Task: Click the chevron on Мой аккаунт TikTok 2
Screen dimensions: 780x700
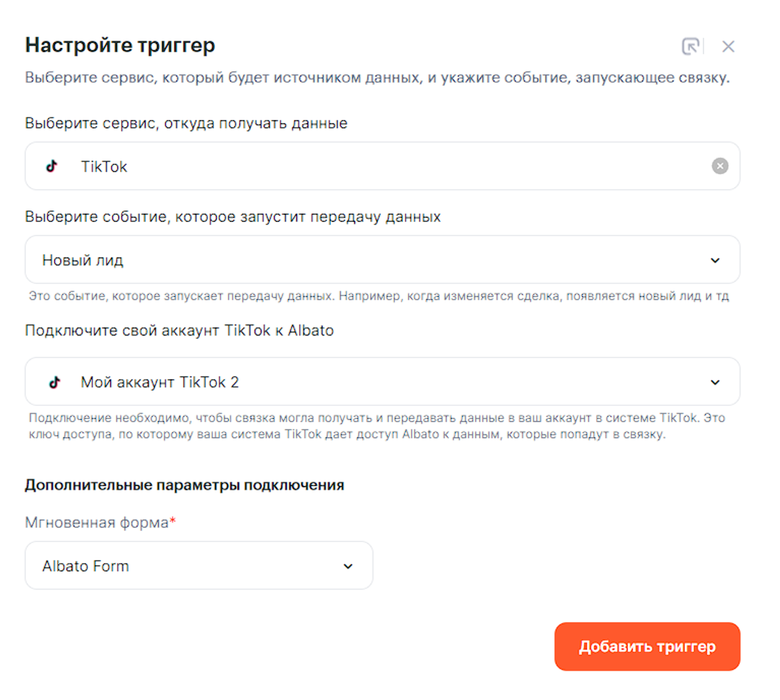Action: pos(715,382)
